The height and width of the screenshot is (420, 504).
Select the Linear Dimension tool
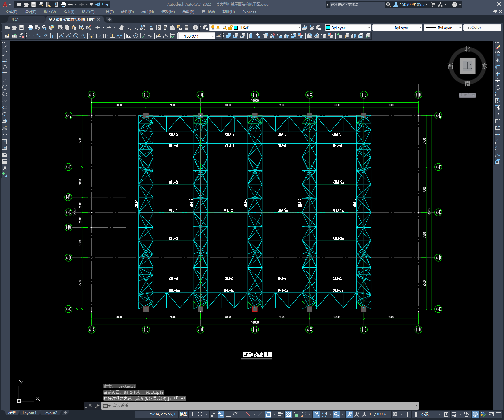tap(31, 36)
